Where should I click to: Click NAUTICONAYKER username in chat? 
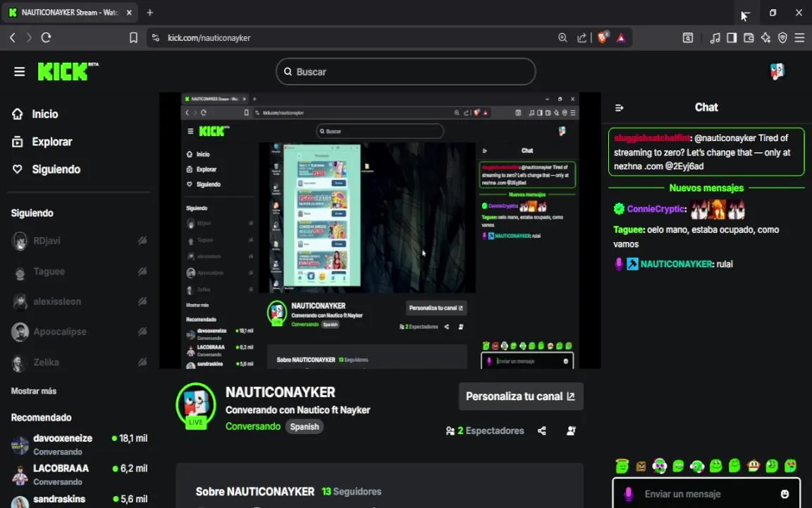pos(677,265)
